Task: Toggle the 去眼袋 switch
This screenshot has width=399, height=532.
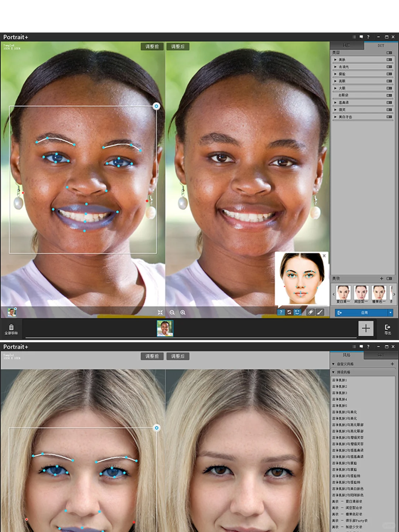Action: tap(389, 95)
